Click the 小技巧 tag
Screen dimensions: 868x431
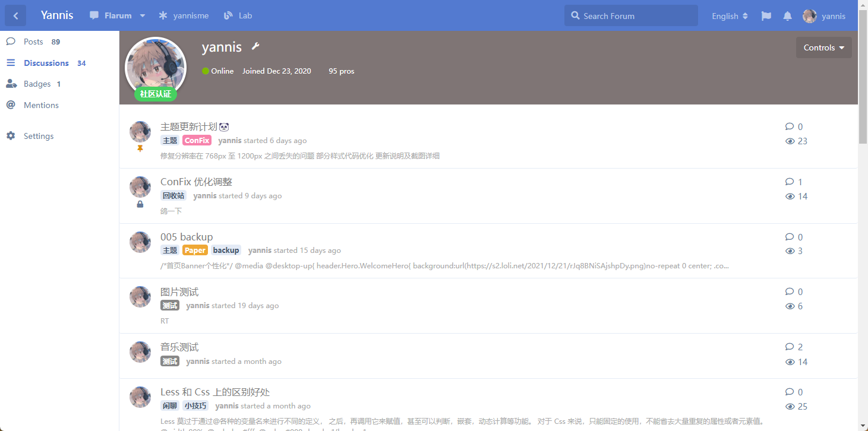[195, 406]
